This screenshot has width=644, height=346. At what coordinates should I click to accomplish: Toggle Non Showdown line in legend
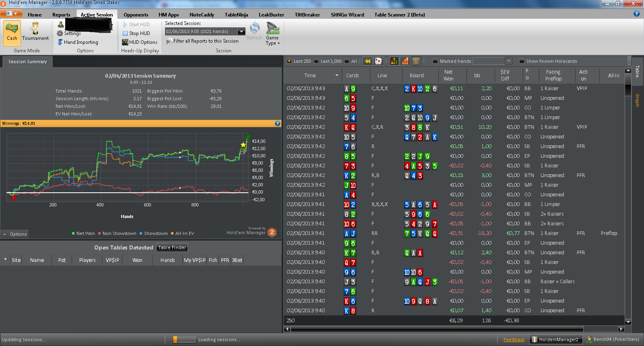(x=117, y=233)
